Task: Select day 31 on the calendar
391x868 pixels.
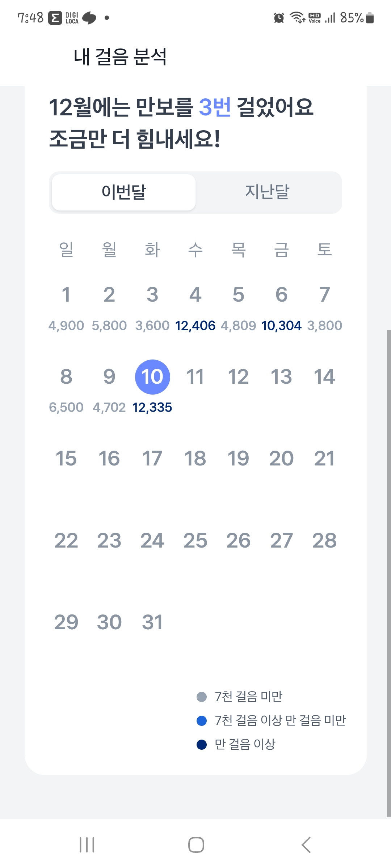Action: 152,622
